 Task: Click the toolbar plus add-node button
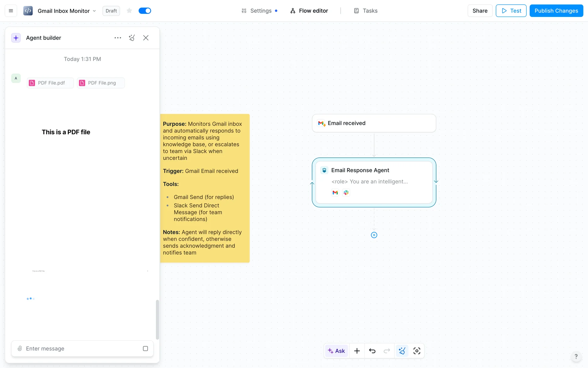pos(357,351)
